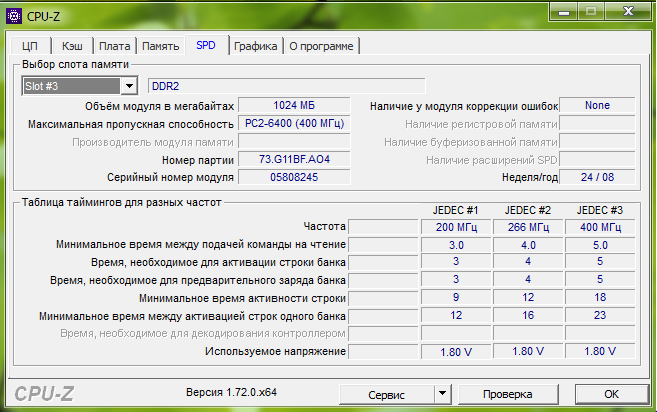Open the Кэш tab
Screen dimensions: 657x412
click(x=72, y=46)
